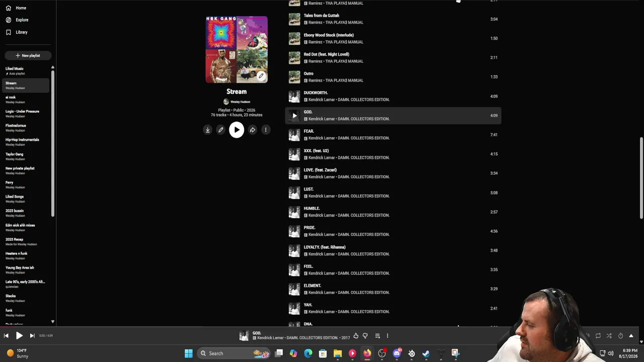644x362 pixels.
Task: Resume playback with the player bar play button
Action: [19, 335]
